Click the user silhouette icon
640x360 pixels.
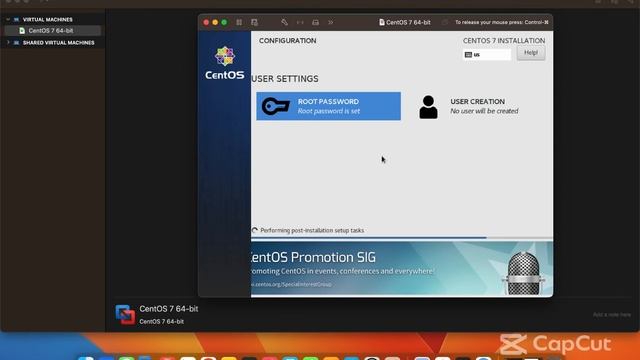pyautogui.click(x=428, y=107)
